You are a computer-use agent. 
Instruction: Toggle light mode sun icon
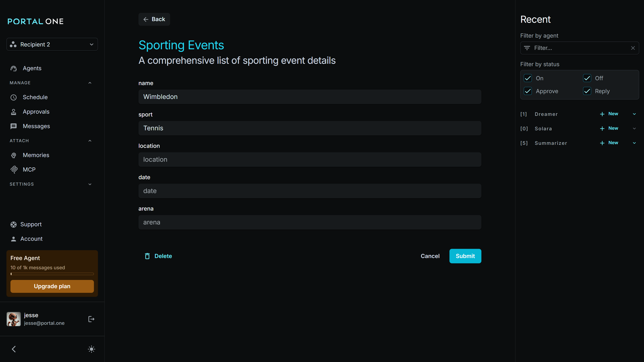91,349
